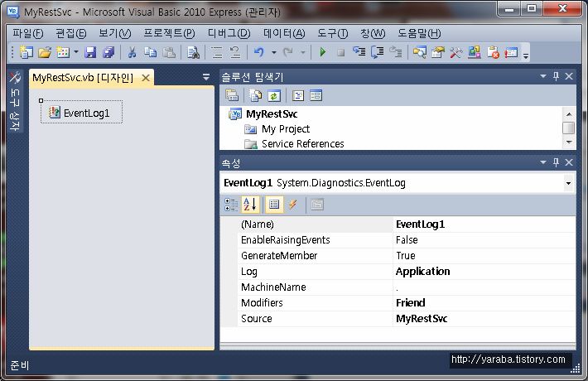Screen dimensions: 588x381
Task: Click the Stop Debugging square icon
Action: 340,52
